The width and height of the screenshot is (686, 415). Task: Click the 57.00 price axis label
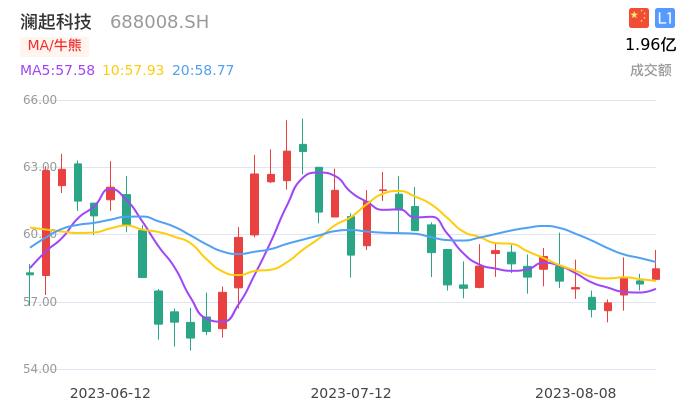(40, 302)
